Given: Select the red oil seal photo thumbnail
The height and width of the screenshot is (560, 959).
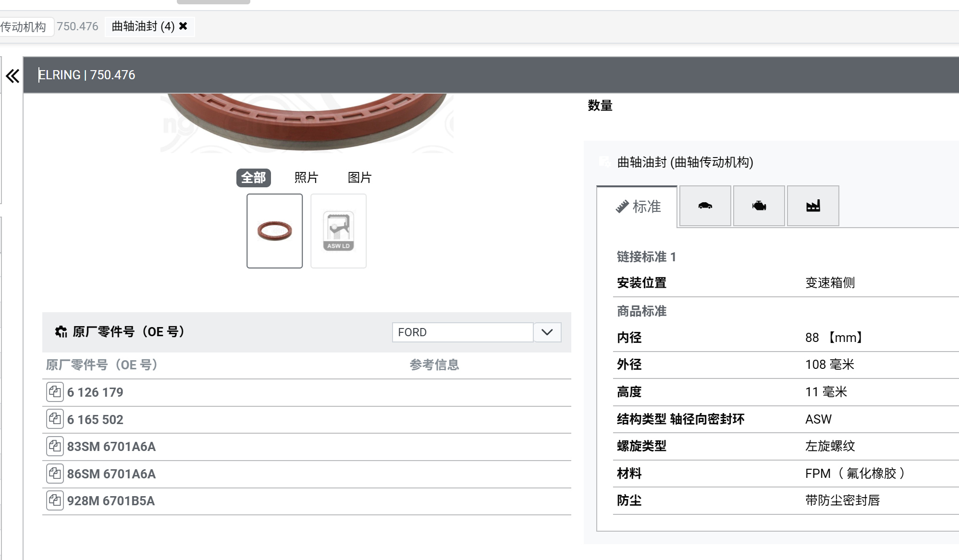Looking at the screenshot, I should [x=274, y=231].
